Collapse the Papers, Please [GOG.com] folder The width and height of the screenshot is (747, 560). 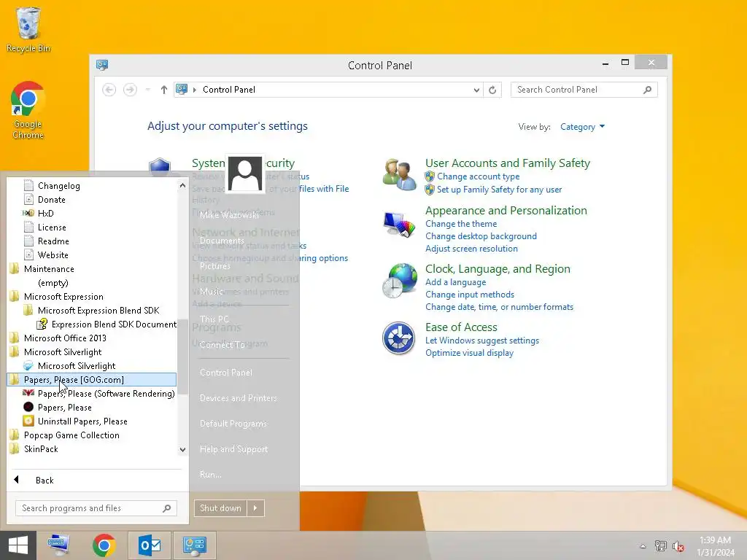(91, 379)
